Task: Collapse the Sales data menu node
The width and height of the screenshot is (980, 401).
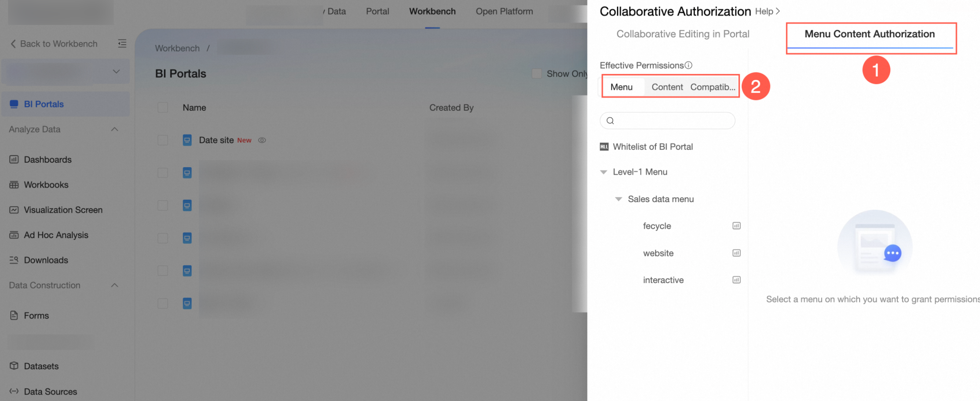Action: 619,199
